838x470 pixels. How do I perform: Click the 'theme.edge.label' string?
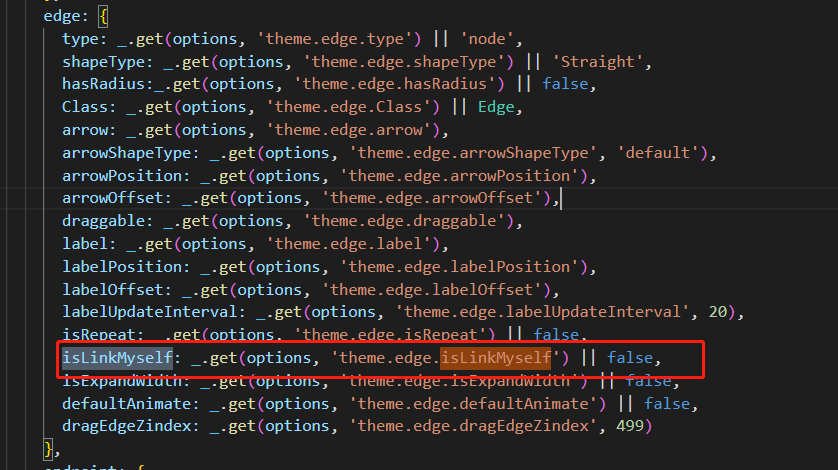pyautogui.click(x=348, y=244)
